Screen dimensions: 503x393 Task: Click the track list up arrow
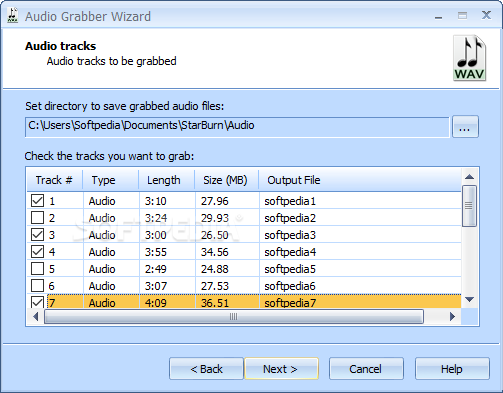(x=469, y=177)
